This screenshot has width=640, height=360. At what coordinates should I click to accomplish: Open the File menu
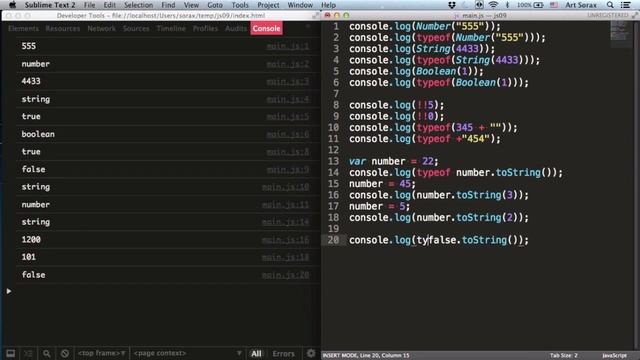(89, 5)
